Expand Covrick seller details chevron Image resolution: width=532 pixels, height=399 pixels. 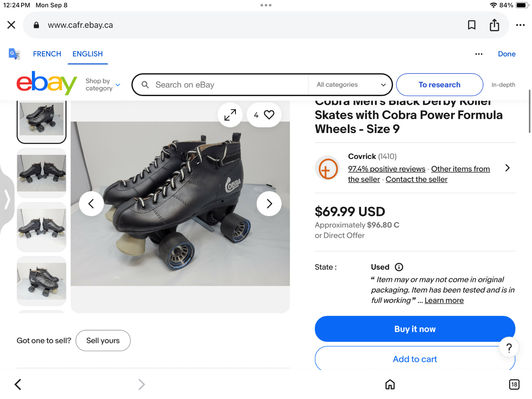click(x=507, y=168)
